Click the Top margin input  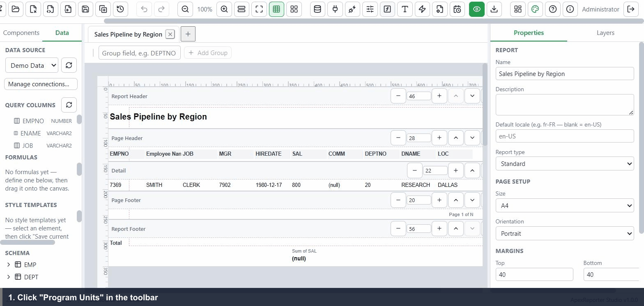click(534, 274)
